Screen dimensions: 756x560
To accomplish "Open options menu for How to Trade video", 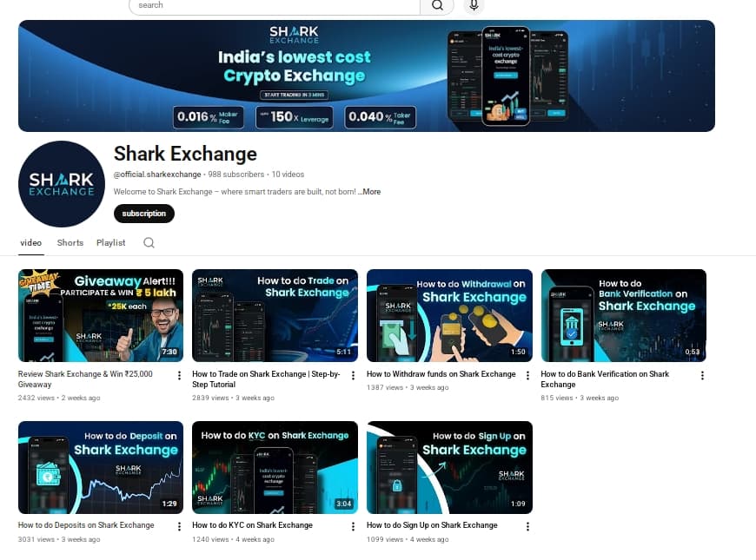I will 353,375.
